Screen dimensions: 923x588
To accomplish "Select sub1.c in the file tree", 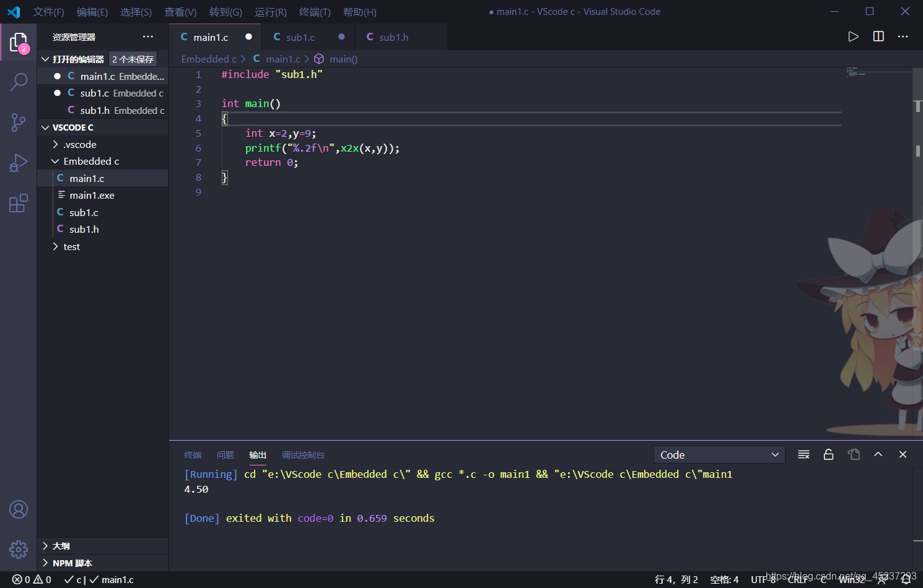I will point(103,212).
